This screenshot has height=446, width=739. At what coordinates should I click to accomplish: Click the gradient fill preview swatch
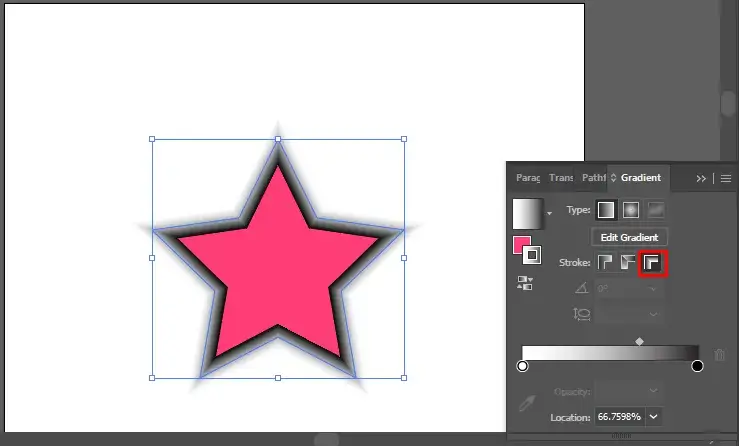[x=528, y=214]
